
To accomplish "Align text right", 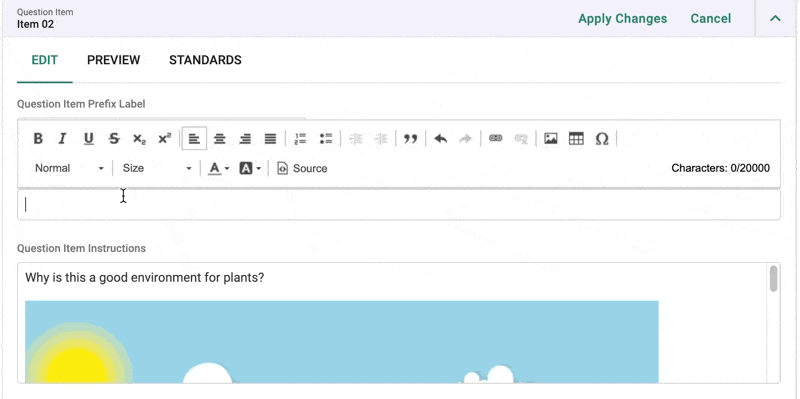I will coord(245,139).
